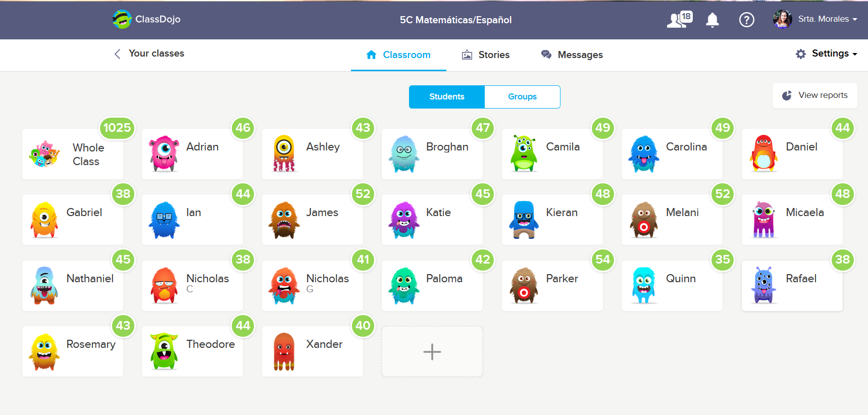Select the name Micaela
The image size is (868, 415).
[x=805, y=213]
